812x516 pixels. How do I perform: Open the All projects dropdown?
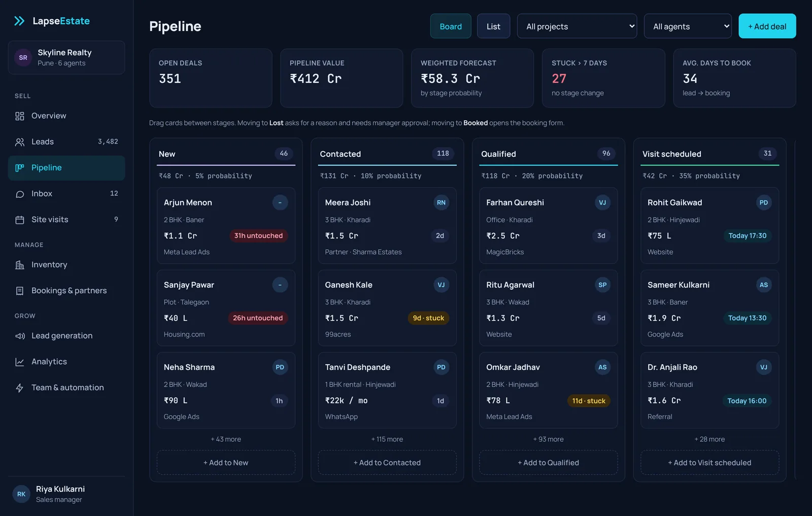point(577,26)
